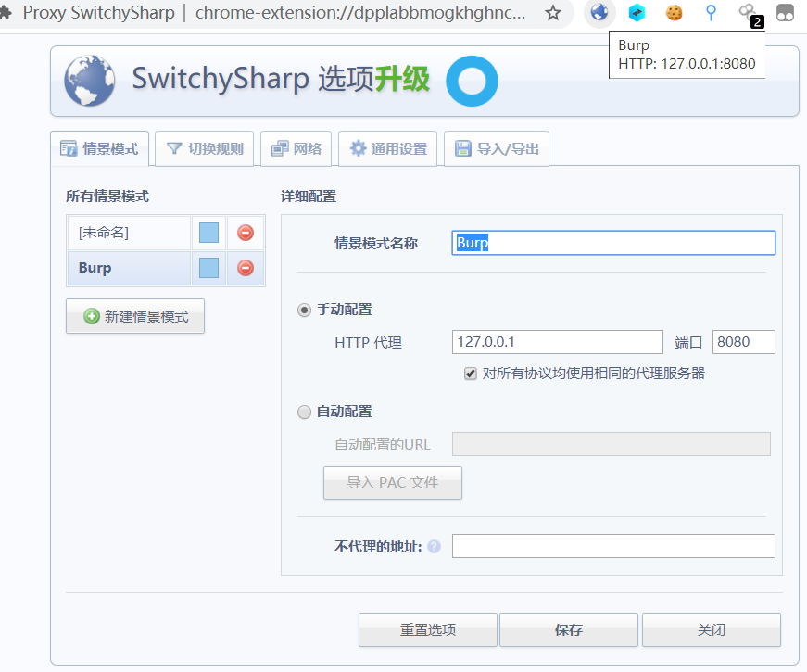Click the HTTP 代理 address field
Image resolution: width=807 pixels, height=672 pixels.
coord(558,342)
